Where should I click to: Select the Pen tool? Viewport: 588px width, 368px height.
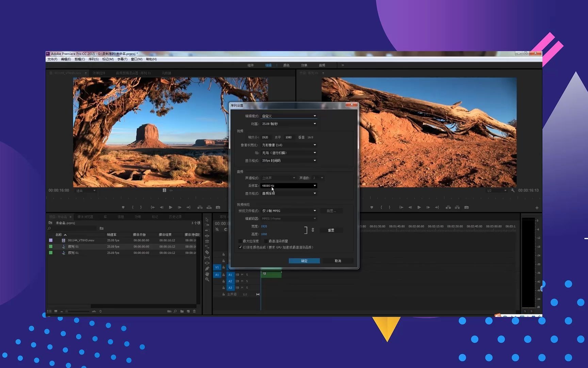(207, 269)
